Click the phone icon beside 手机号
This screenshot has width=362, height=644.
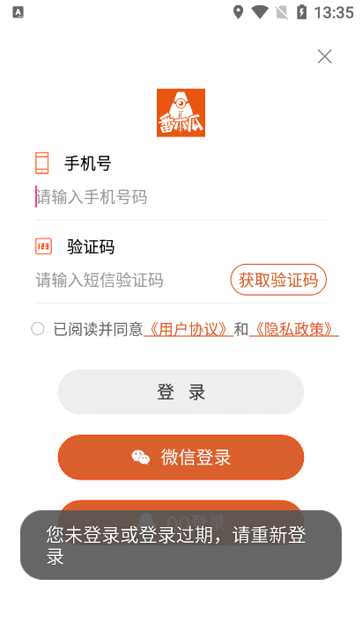tap(42, 163)
